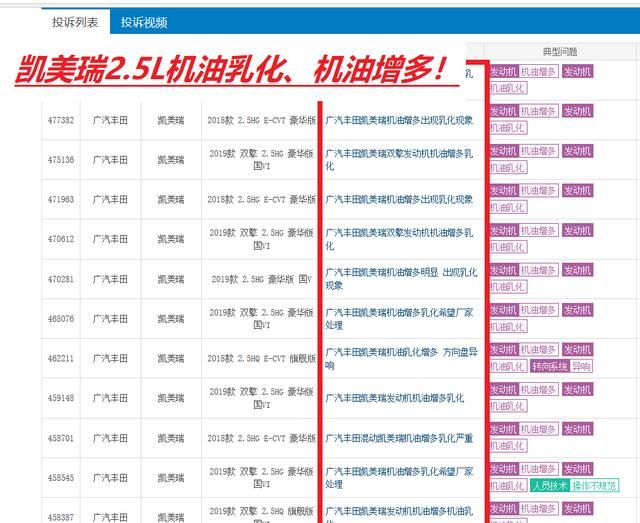
Task: Open the 投诉视频 tab
Action: [x=144, y=22]
